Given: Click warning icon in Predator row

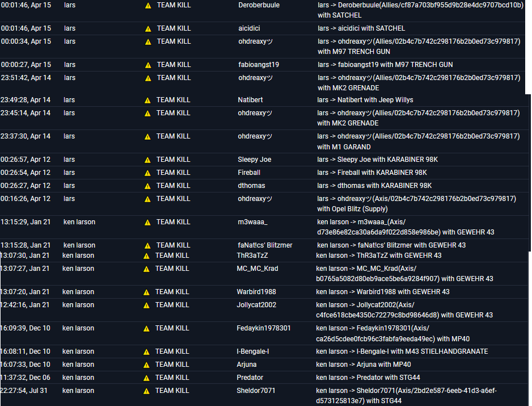Looking at the screenshot, I should [x=147, y=378].
